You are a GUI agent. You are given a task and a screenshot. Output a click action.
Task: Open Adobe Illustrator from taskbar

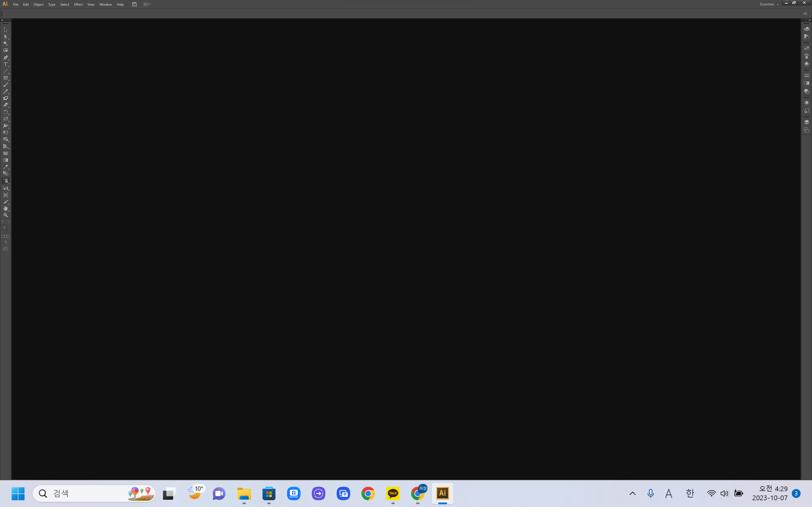coord(443,493)
